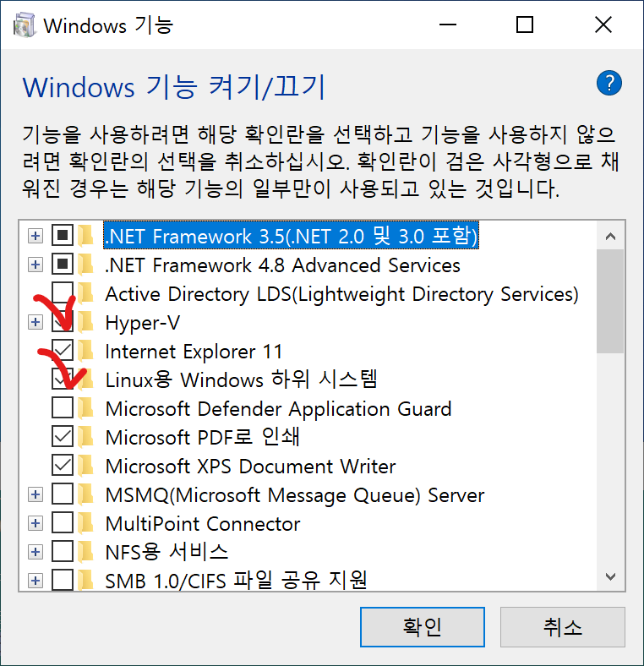This screenshot has width=644, height=666.
Task: Click the scrollbar up arrow
Action: coord(610,236)
